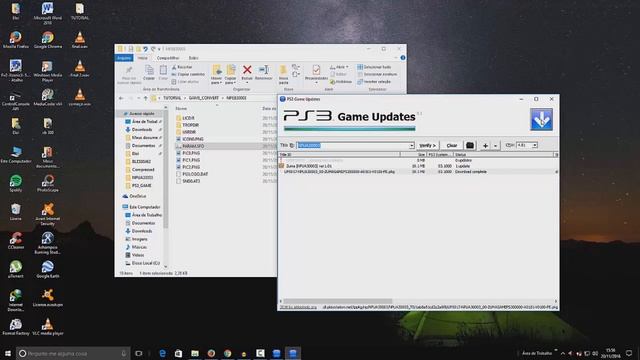Open the Início ribbon tab in File Explorer
Image resolution: width=640 pixels, height=360 pixels.
click(x=142, y=58)
